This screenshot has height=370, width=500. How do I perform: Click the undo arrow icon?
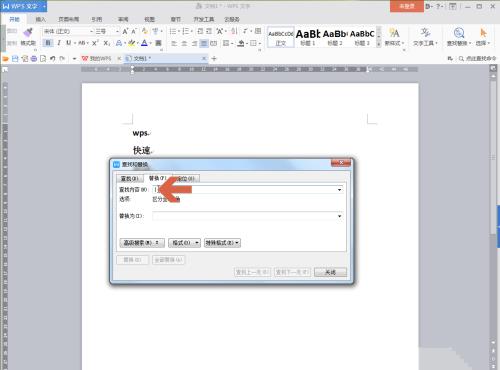(52, 59)
